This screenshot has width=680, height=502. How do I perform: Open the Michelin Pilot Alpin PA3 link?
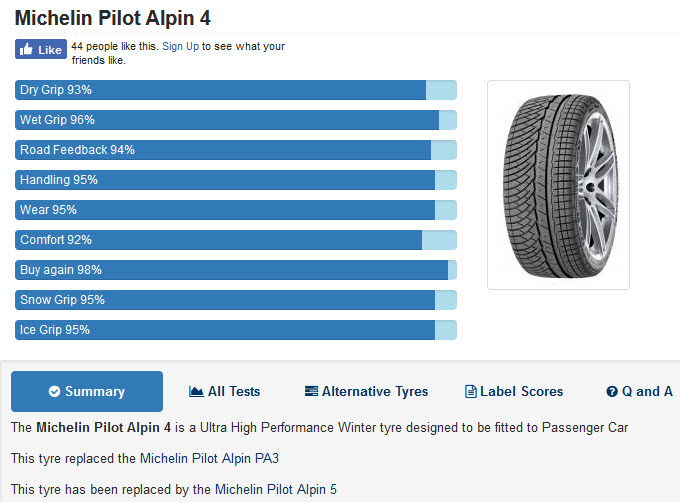(x=209, y=458)
